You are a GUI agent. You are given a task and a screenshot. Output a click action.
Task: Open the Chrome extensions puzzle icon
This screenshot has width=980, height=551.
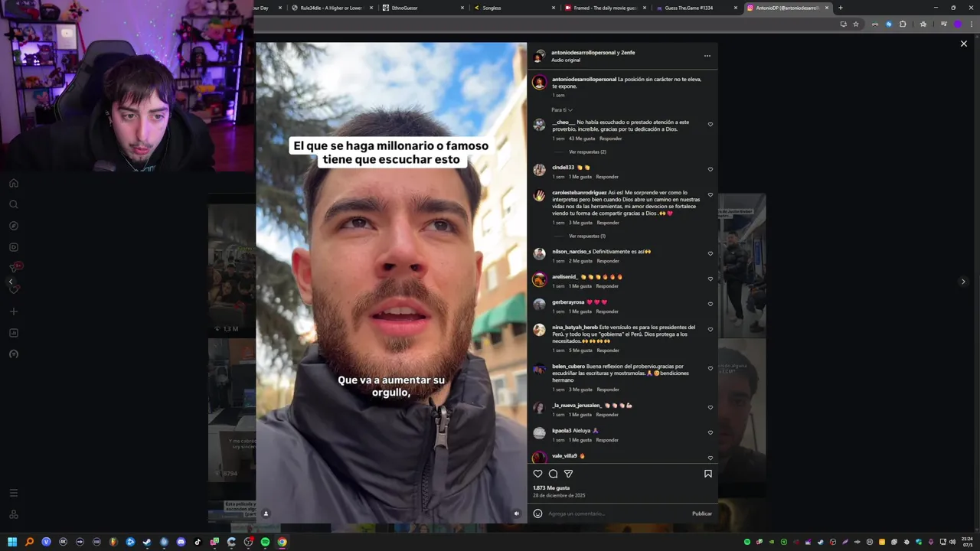(903, 24)
